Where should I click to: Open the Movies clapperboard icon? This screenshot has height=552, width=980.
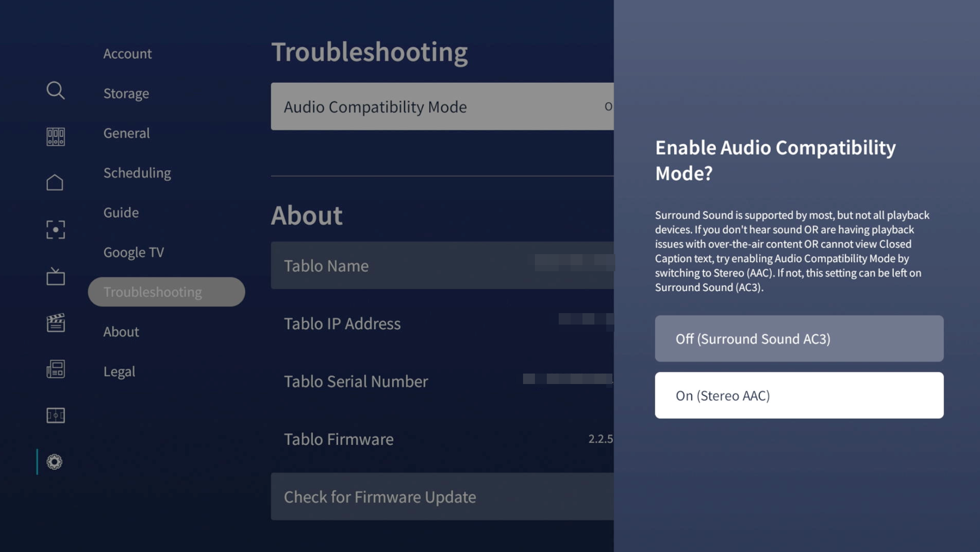[x=55, y=323]
